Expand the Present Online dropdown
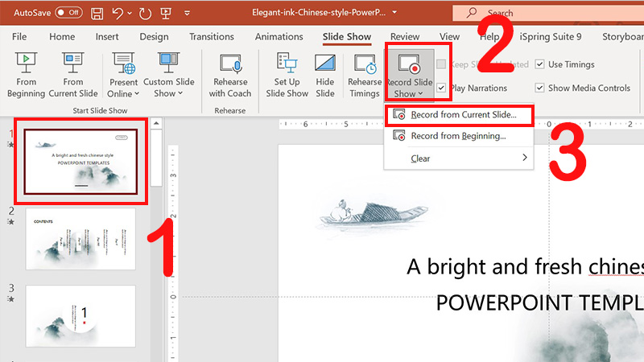Viewport: 644px width, 362px height. (x=124, y=93)
